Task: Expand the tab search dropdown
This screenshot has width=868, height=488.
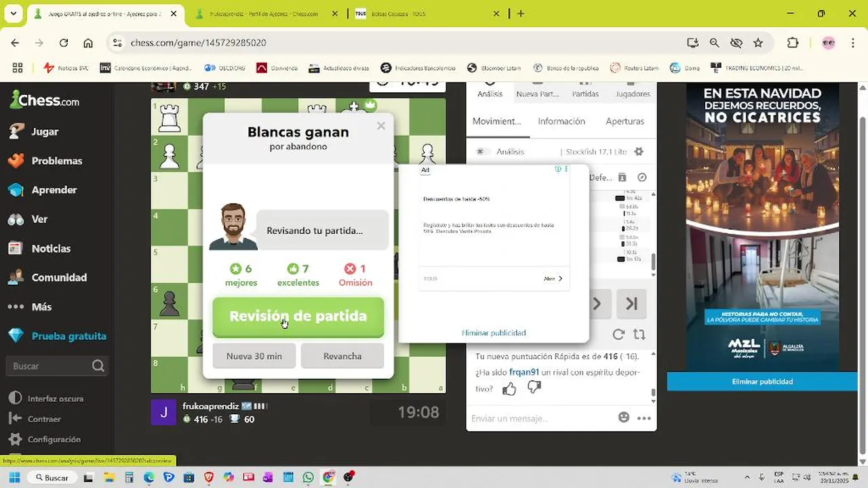Action: click(14, 14)
